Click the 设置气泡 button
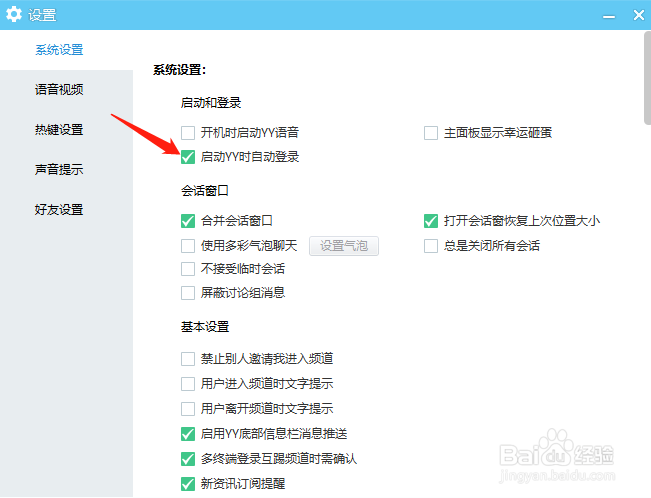 (344, 246)
